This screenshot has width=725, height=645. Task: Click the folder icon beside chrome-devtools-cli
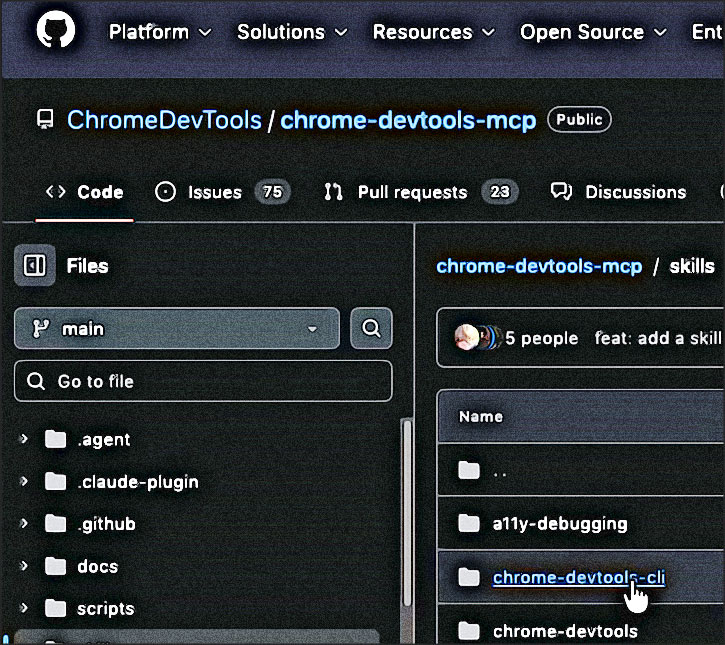(469, 577)
